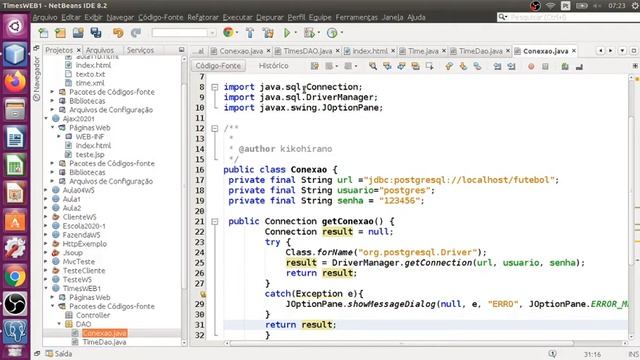Click the Clean and Build icon

point(268,33)
